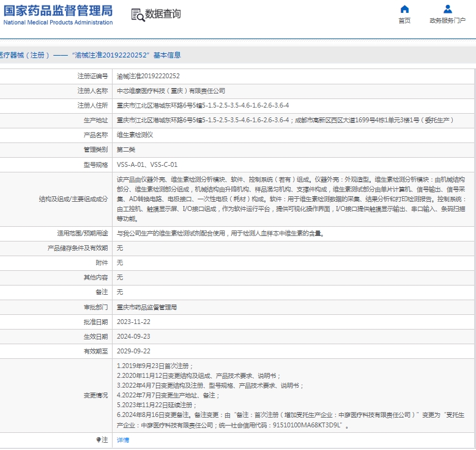The height and width of the screenshot is (450, 476).
Task: Click the 适用范围/预期用途 label
Action: 82,234
